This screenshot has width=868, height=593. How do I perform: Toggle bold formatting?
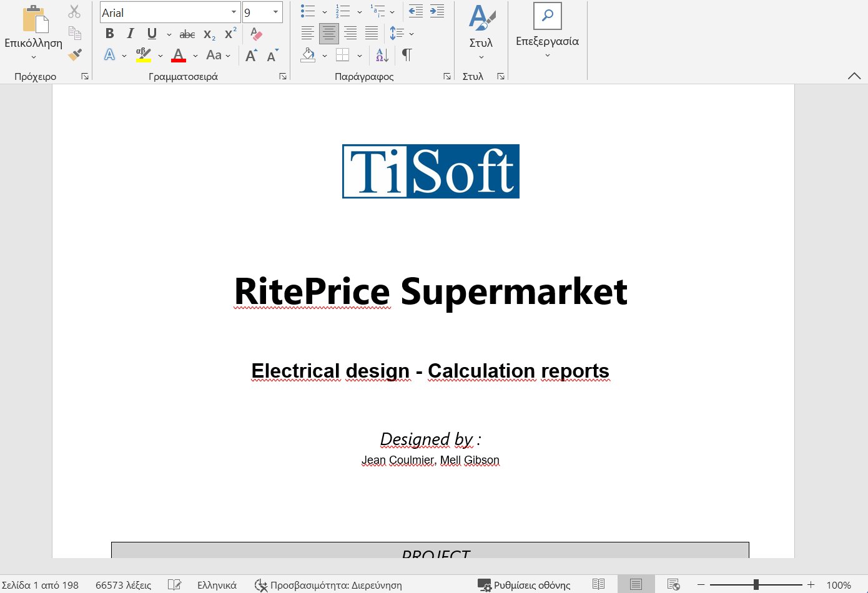coord(109,34)
